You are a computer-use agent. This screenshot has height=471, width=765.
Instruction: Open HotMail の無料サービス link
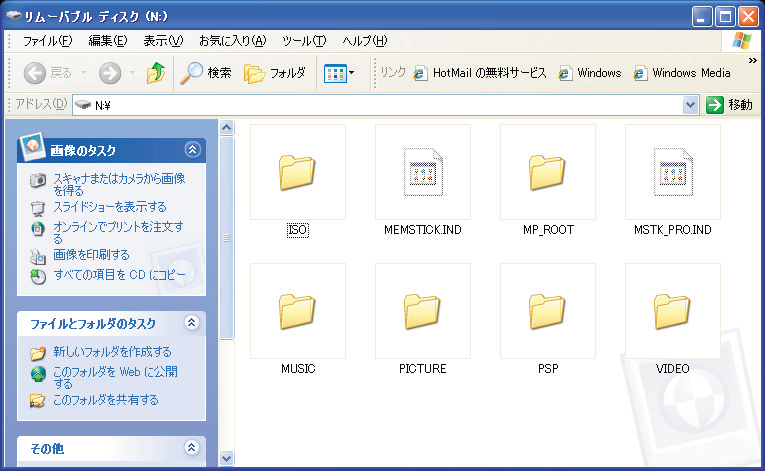[x=480, y=73]
